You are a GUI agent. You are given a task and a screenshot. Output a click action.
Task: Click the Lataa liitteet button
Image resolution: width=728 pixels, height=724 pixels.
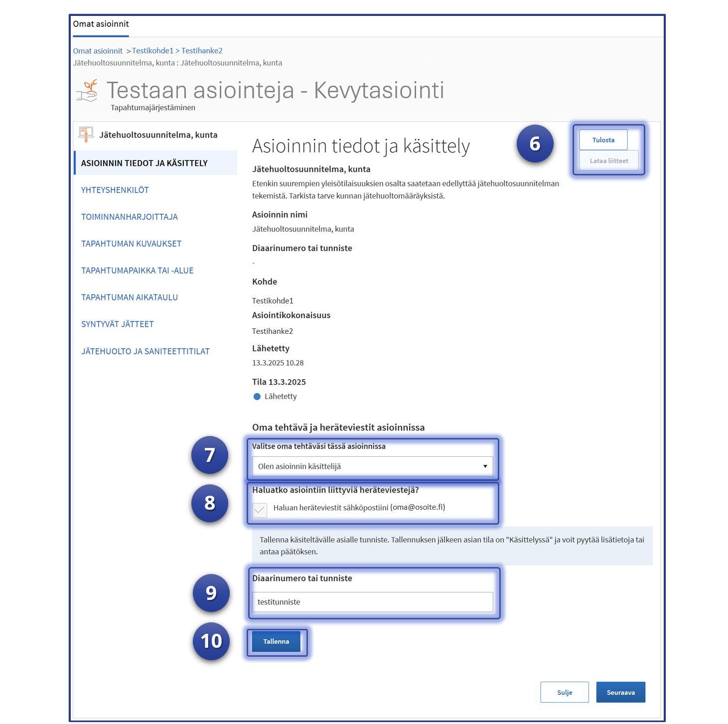coord(608,161)
